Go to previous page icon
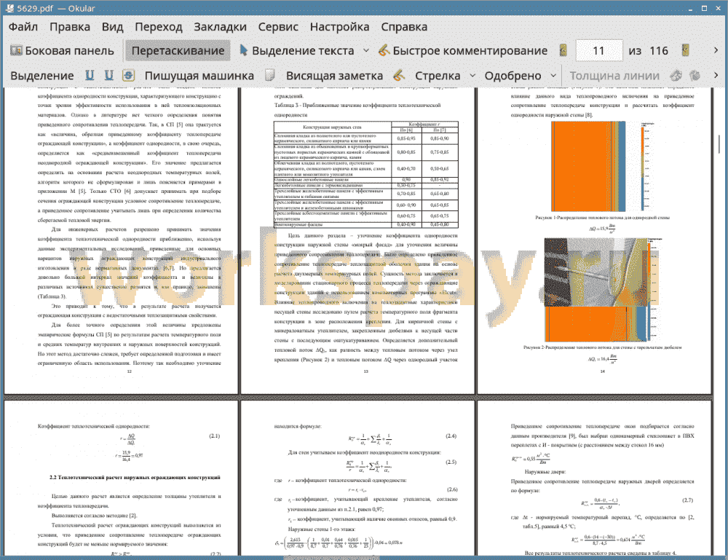Image resolution: width=728 pixels, height=560 pixels. 563,51
